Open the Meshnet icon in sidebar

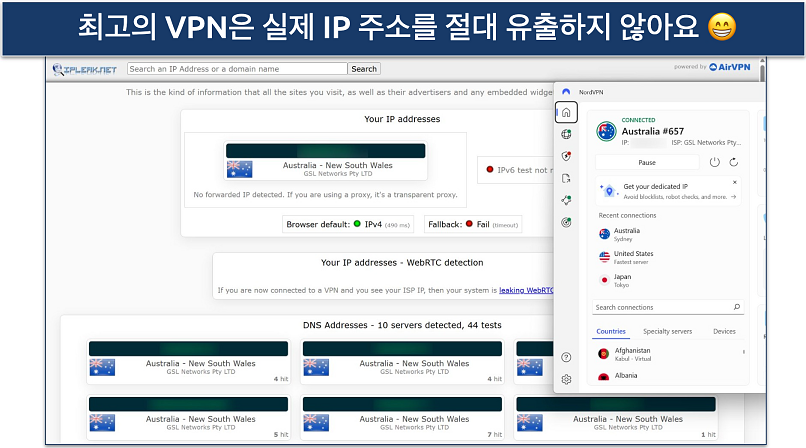pyautogui.click(x=566, y=200)
